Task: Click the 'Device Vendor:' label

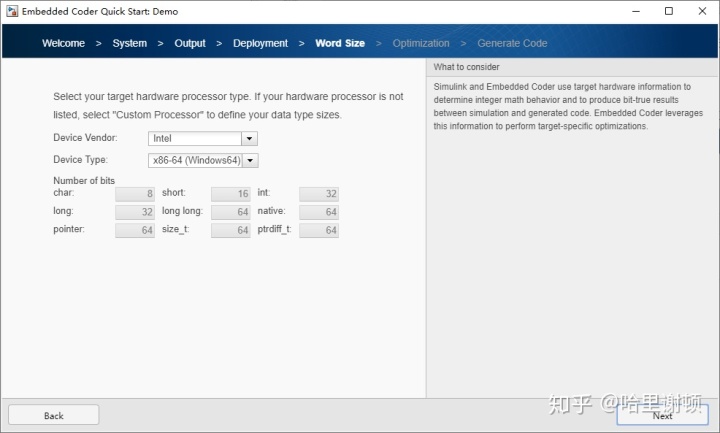Action: click(85, 138)
